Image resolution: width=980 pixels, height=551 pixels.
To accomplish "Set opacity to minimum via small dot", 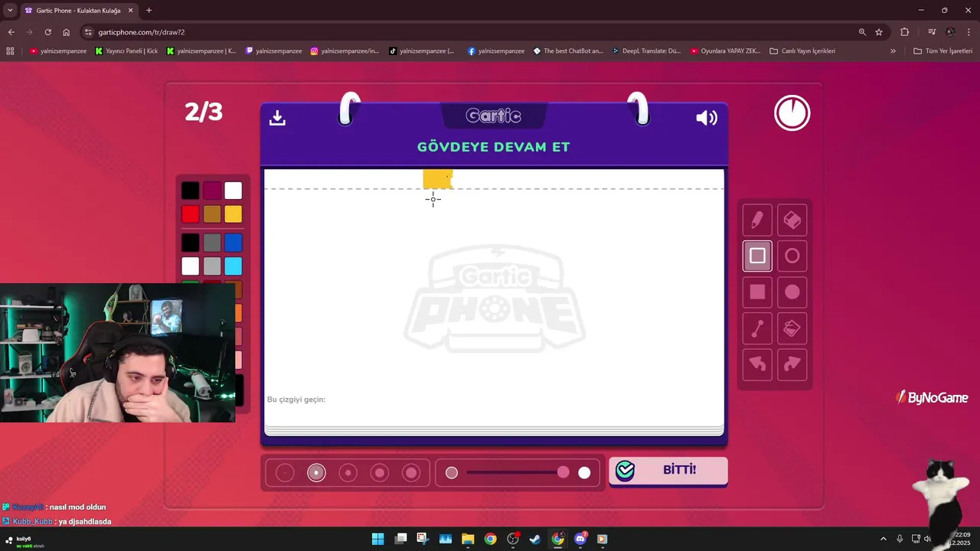I will click(452, 473).
